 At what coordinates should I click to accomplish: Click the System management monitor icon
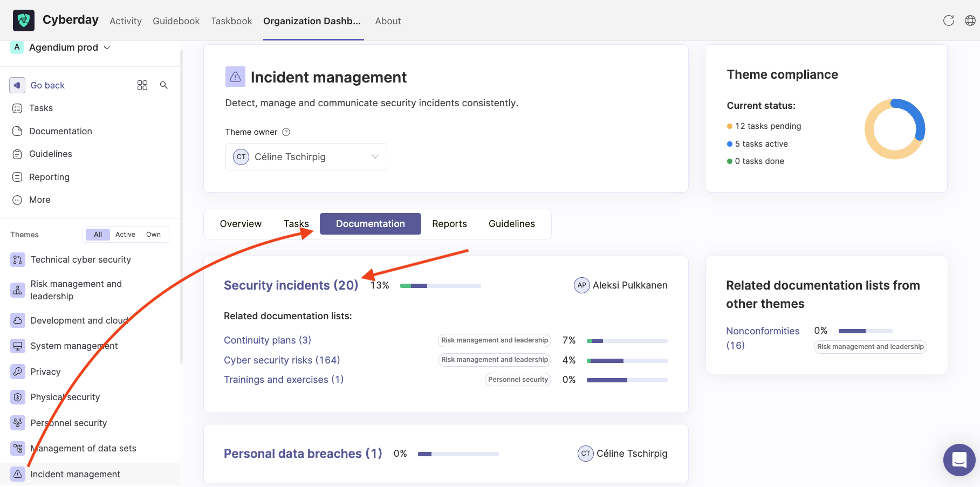18,346
